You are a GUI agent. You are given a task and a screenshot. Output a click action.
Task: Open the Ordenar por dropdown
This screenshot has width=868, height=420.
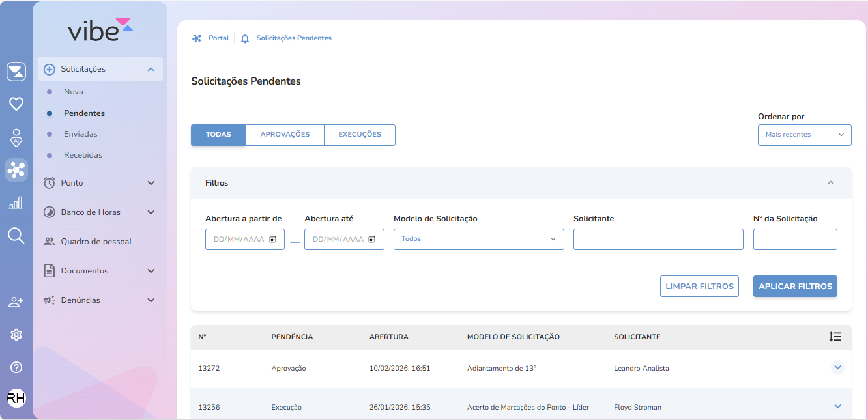[x=804, y=135]
